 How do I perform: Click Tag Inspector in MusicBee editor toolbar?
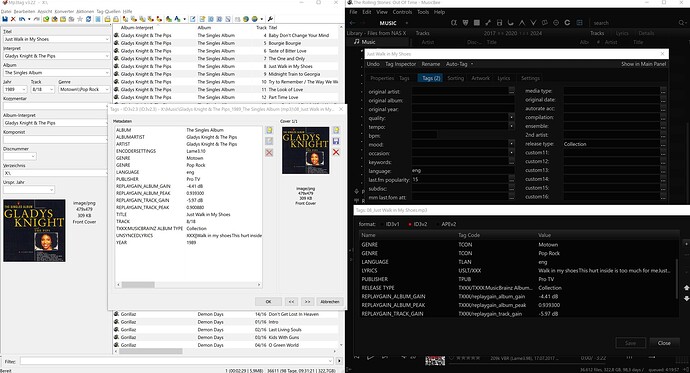(400, 64)
